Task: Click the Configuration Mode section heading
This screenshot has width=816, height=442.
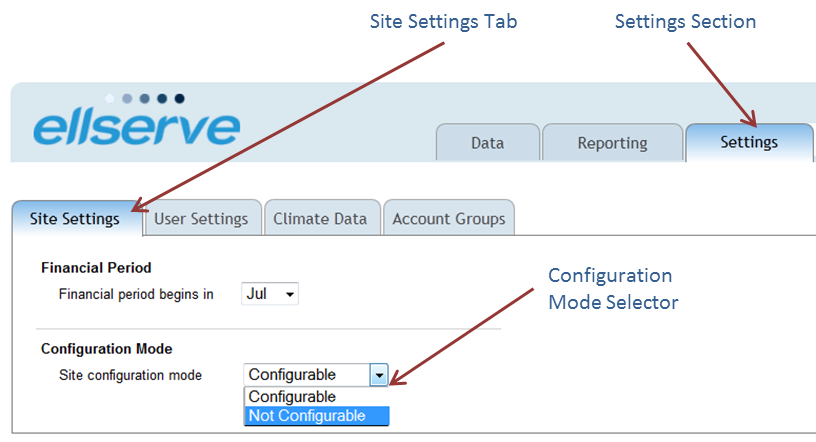Action: [106, 349]
